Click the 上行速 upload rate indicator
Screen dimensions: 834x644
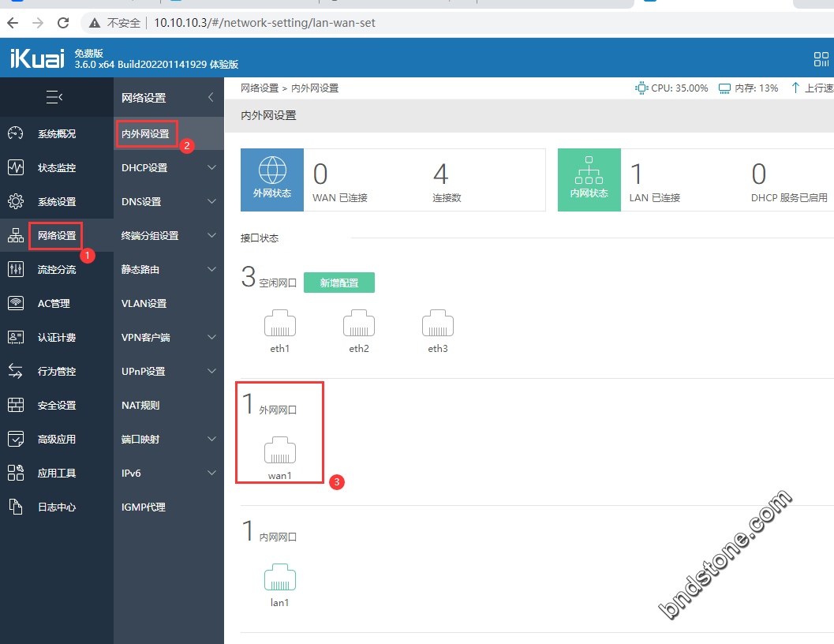click(x=812, y=88)
